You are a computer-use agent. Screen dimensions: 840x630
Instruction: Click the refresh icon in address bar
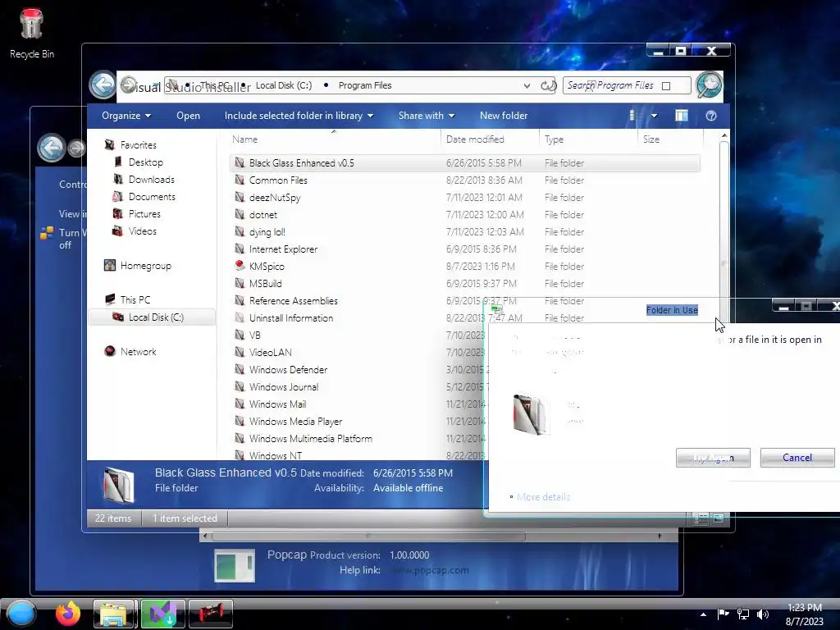[547, 85]
